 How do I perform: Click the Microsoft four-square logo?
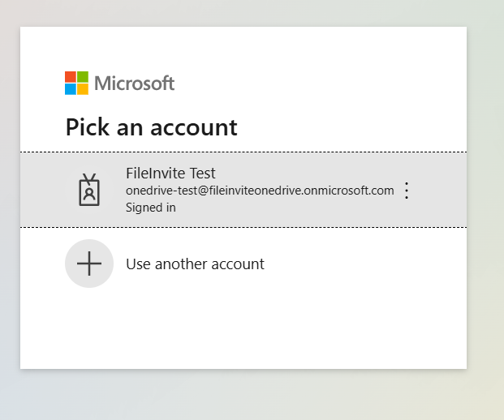(76, 84)
